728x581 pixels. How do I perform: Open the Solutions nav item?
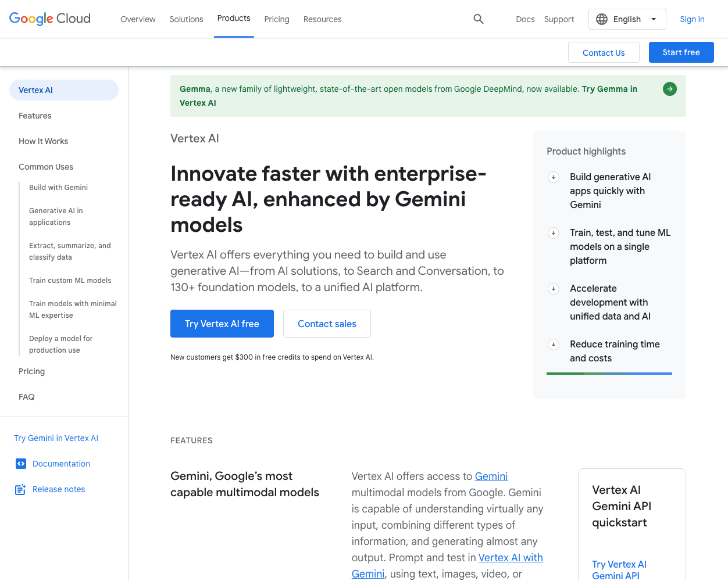pyautogui.click(x=186, y=19)
